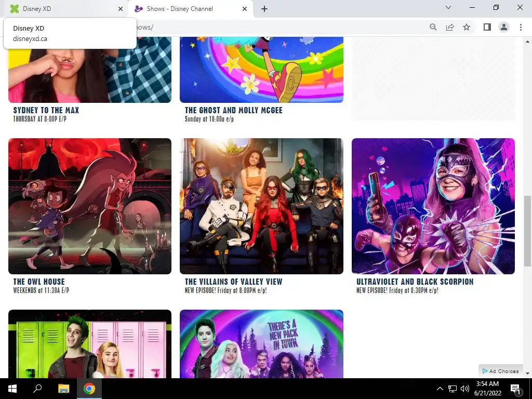
Task: Click Ultraviolet and Black Scorpion title
Action: click(x=415, y=282)
